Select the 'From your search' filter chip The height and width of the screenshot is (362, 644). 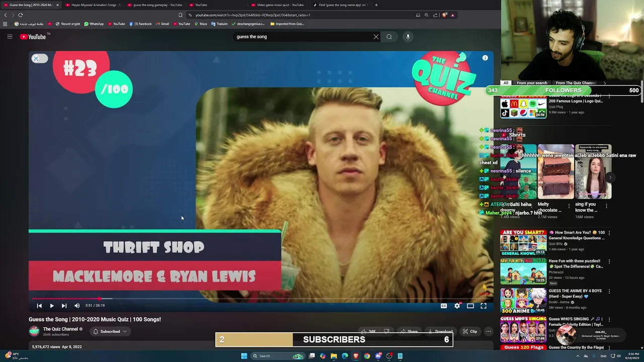coord(532,83)
